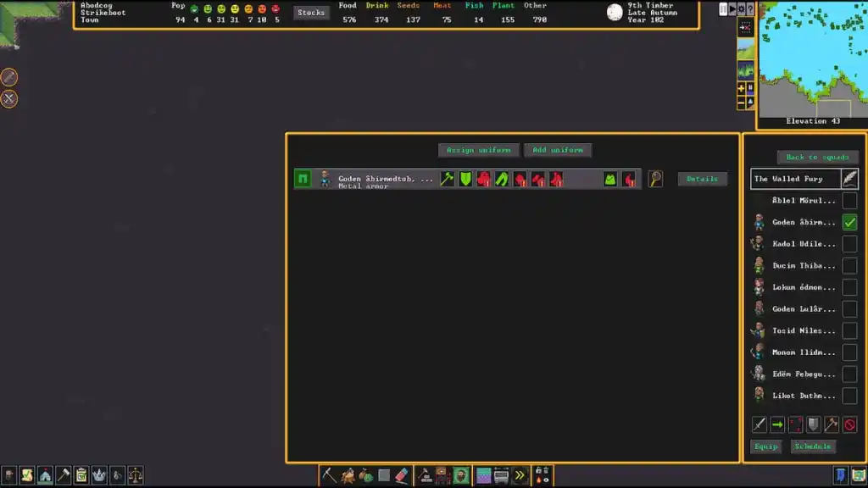The width and height of the screenshot is (868, 488).
Task: Select the plant gathering tool
Action: click(x=366, y=475)
